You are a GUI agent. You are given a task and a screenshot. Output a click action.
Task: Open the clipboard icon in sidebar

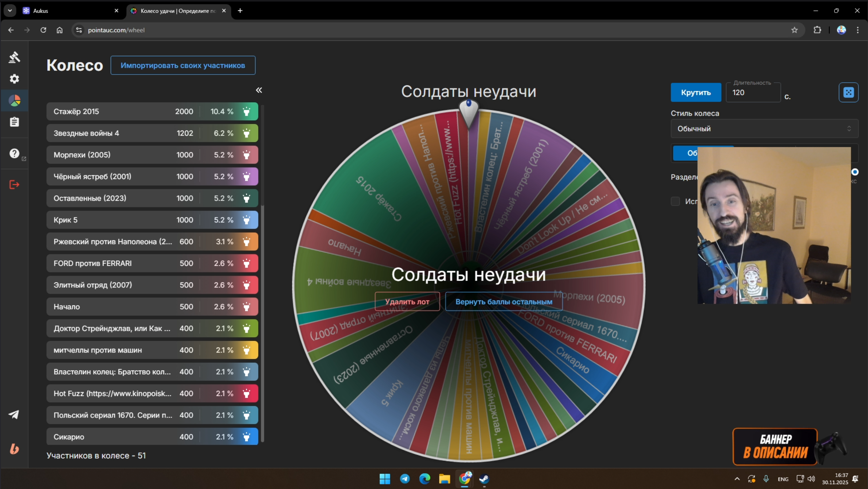(14, 122)
